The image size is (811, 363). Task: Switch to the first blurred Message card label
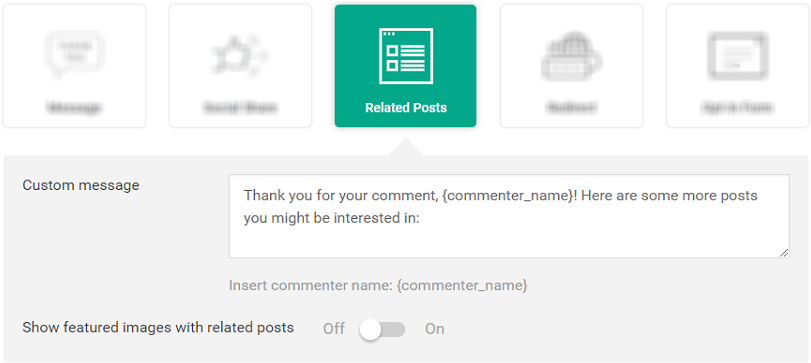point(74,108)
